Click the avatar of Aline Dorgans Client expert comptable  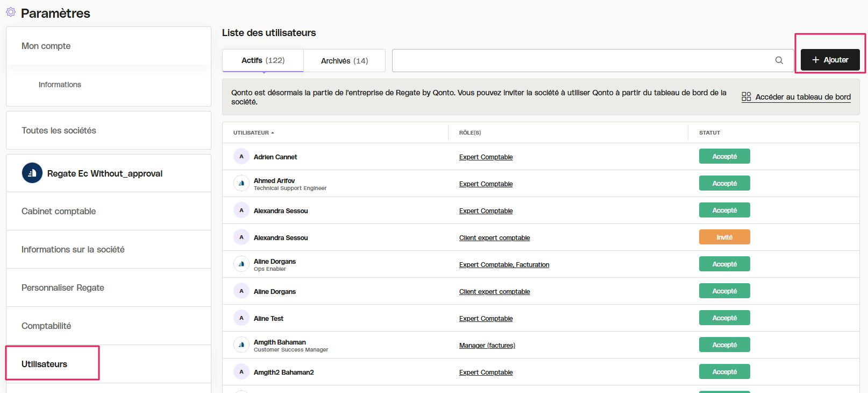(x=241, y=291)
